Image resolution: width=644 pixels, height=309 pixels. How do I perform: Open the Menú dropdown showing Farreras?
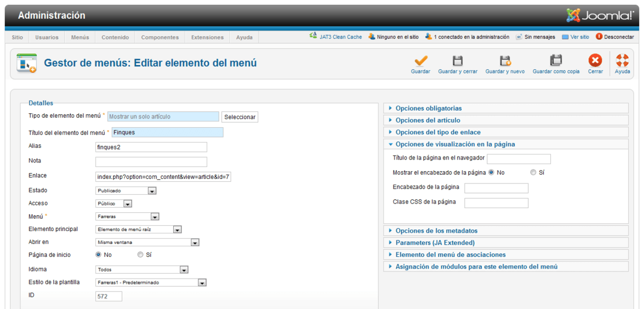tap(127, 216)
